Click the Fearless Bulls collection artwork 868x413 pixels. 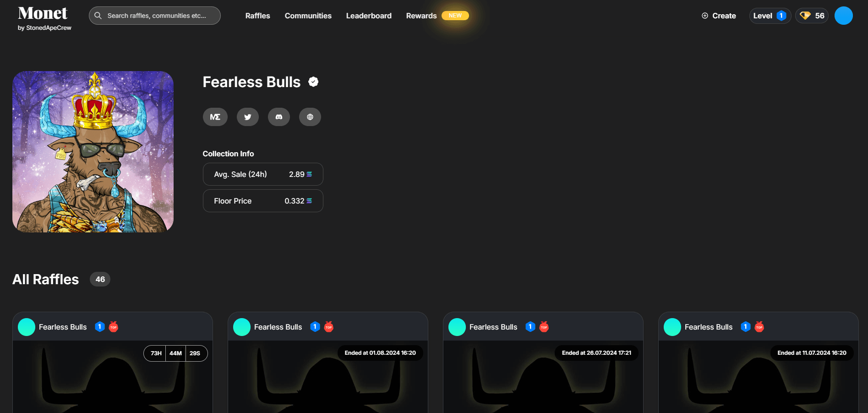point(93,152)
